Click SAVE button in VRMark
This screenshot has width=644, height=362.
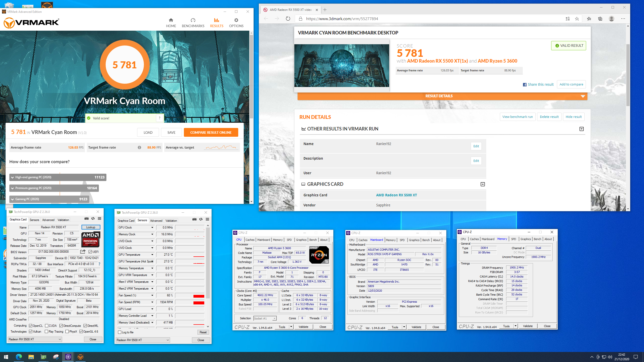coord(171,132)
